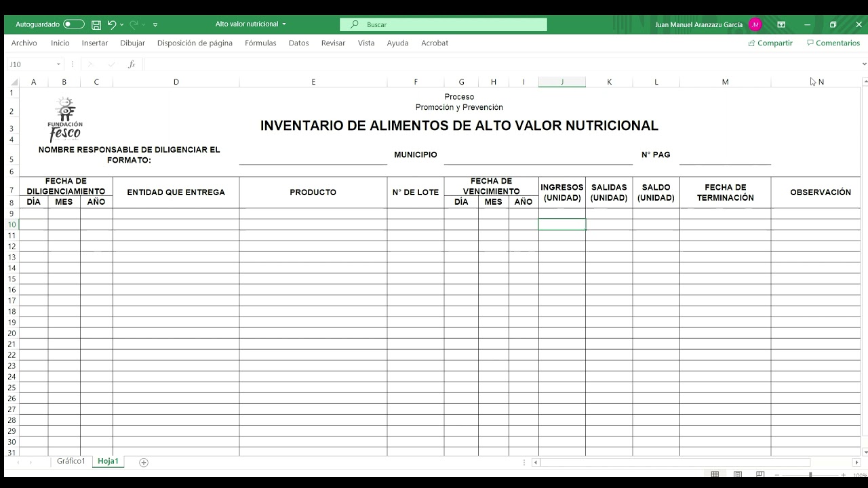Switch to the Hoja1 sheet tab

tap(108, 462)
